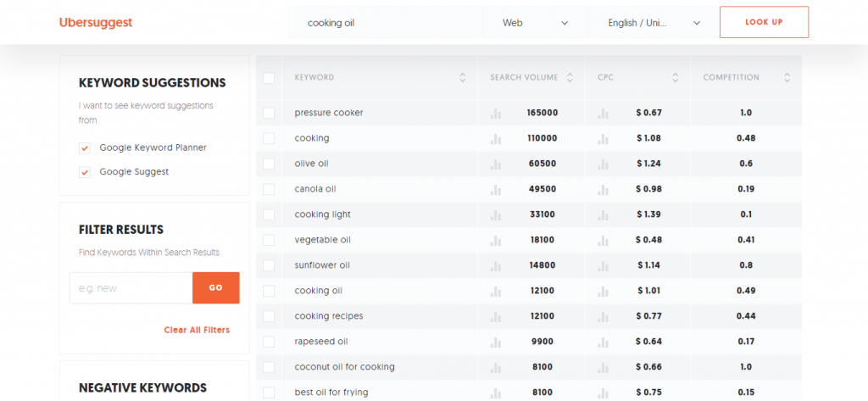868x401 pixels.
Task: Sort table by Competition column arrows
Action: (787, 78)
